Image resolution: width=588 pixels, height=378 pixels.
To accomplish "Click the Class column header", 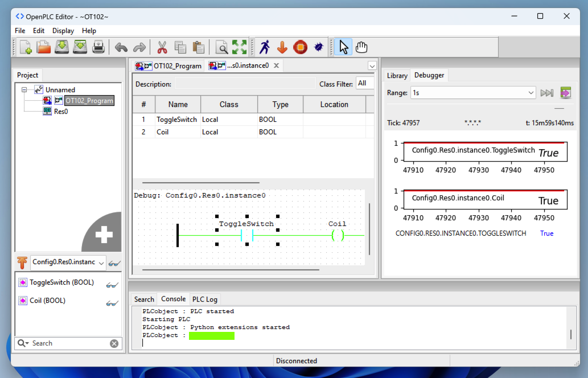I will point(229,105).
